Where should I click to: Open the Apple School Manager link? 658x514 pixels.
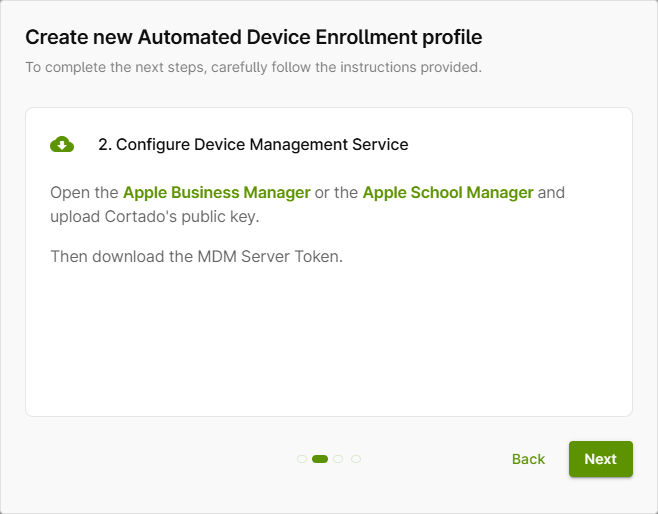click(x=448, y=193)
